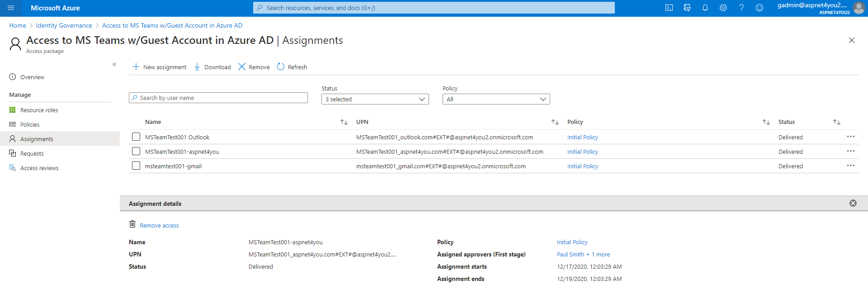Click the Delivered status in msteamtest001-gmail row
Screen dimensions: 868x299
[x=790, y=166]
